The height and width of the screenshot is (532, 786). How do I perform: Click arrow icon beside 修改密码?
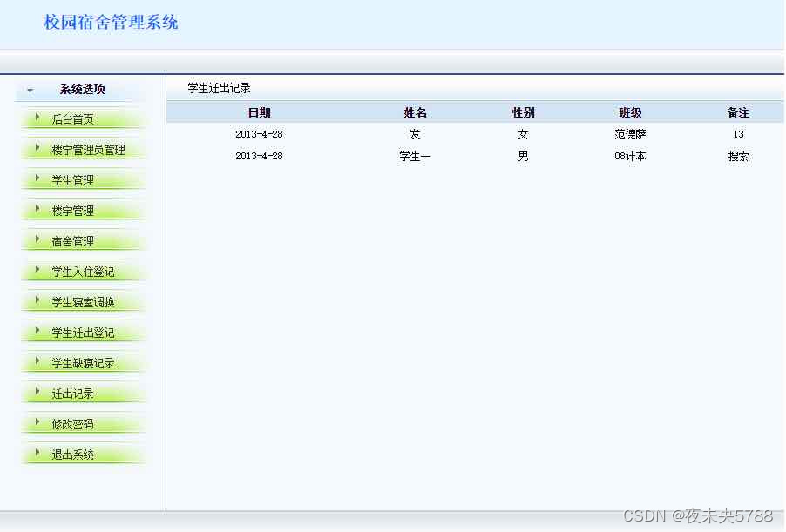pyautogui.click(x=37, y=422)
